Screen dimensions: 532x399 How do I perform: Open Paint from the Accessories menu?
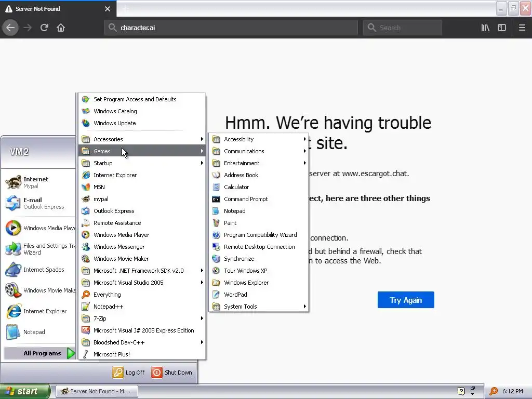click(x=259, y=223)
